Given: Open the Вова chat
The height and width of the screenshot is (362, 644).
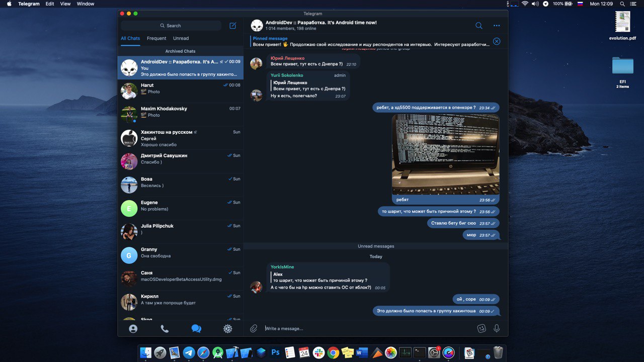Looking at the screenshot, I should click(180, 185).
